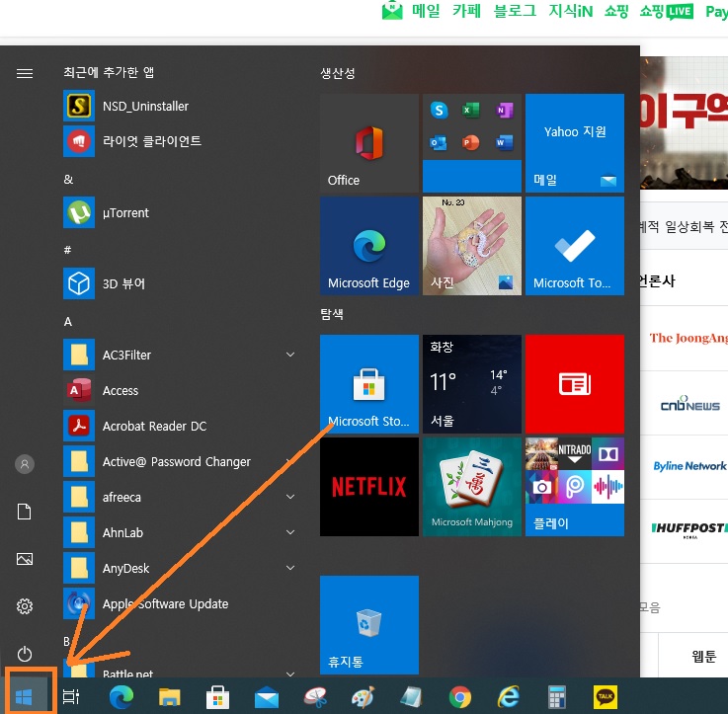The height and width of the screenshot is (714, 728).
Task: Open the HUFFPOST publisher logo in Naver
Action: pos(689,529)
